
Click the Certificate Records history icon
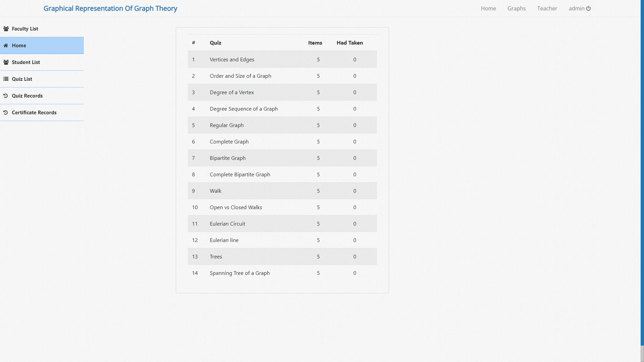pyautogui.click(x=6, y=113)
